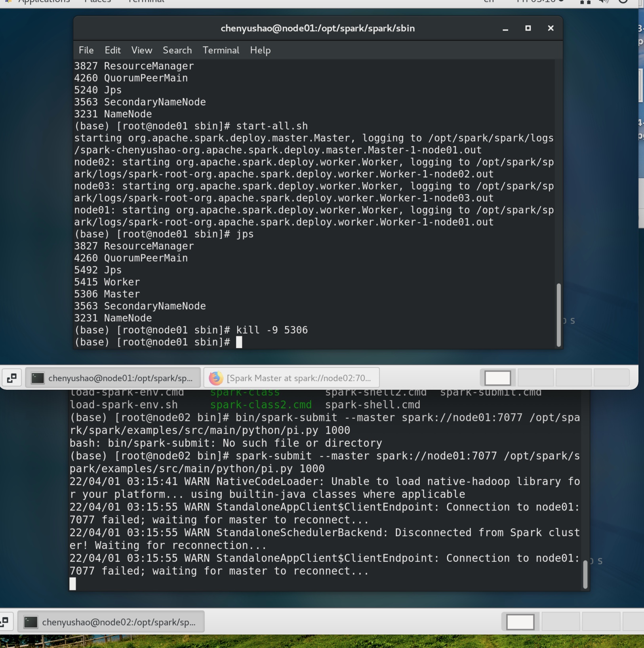
Task: Click the '5492 Jps' output line
Action: [98, 270]
